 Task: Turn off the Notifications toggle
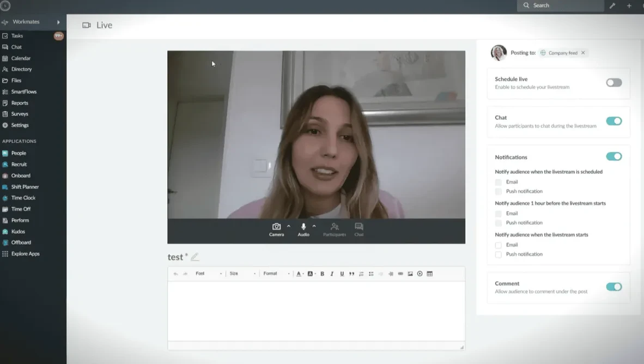pos(614,156)
